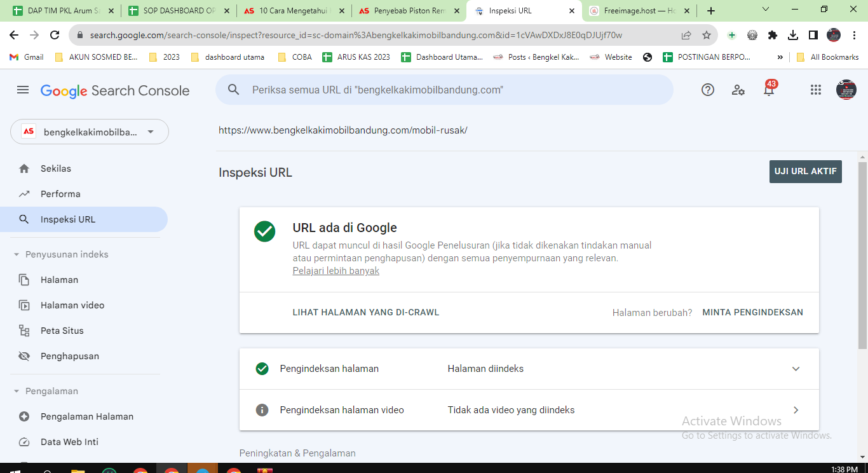This screenshot has height=473, width=868.
Task: Open the bengkelkakimobilba... property selector dropdown
Action: [90, 132]
